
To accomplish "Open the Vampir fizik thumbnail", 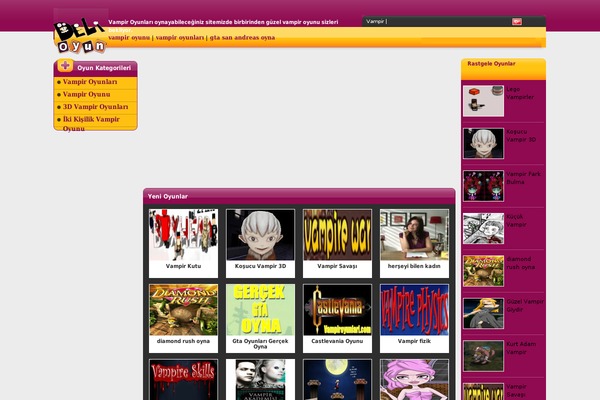I will [414, 310].
